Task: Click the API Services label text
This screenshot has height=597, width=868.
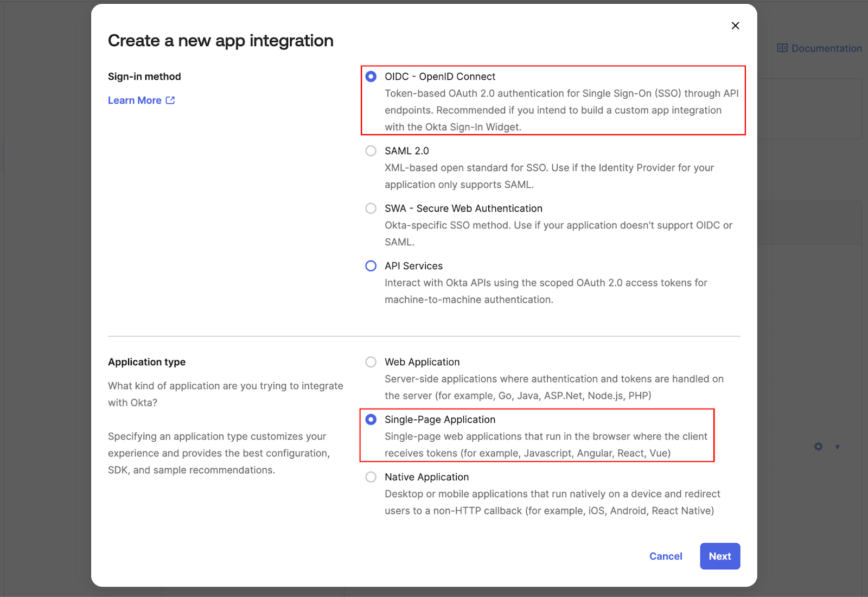Action: (413, 266)
